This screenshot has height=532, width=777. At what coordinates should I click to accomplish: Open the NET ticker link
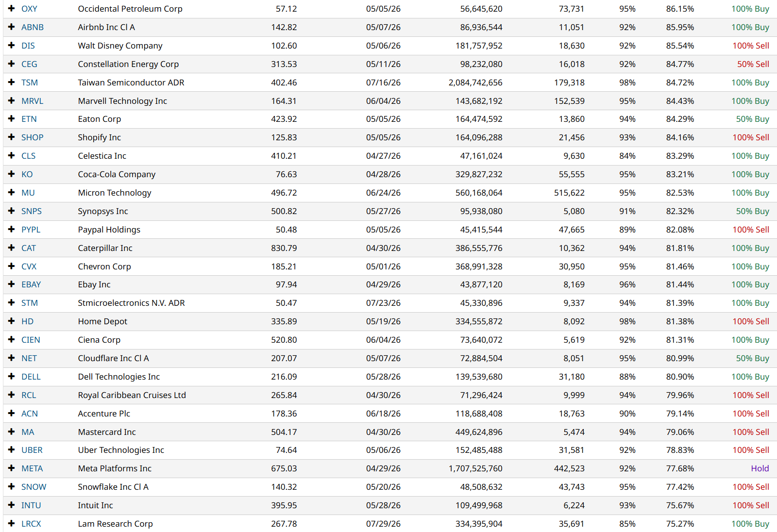[x=29, y=358]
